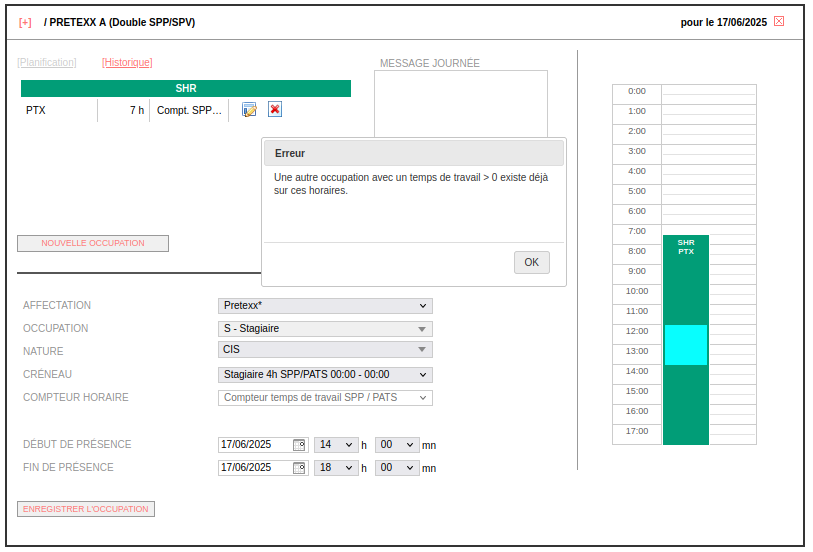813x552 pixels.
Task: Open calendar picker for Fin de présence
Action: pos(299,468)
